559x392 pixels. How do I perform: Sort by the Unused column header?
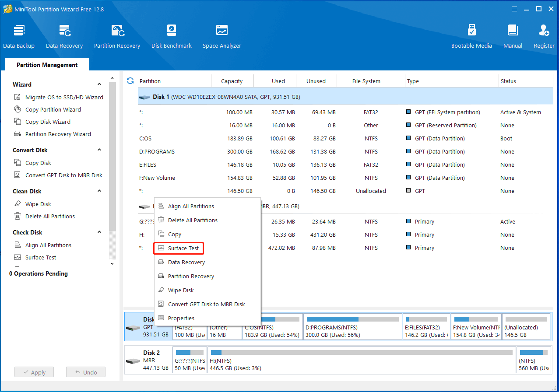(316, 81)
